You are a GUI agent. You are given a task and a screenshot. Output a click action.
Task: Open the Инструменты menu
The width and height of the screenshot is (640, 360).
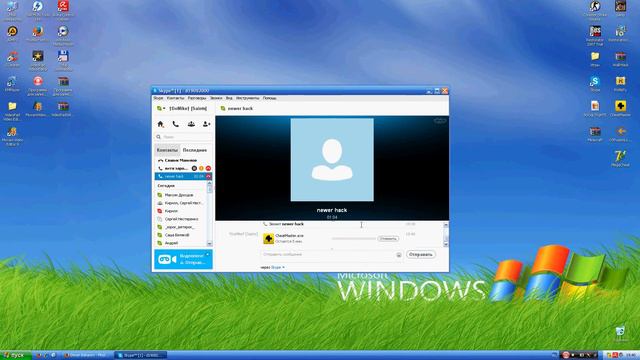[247, 98]
